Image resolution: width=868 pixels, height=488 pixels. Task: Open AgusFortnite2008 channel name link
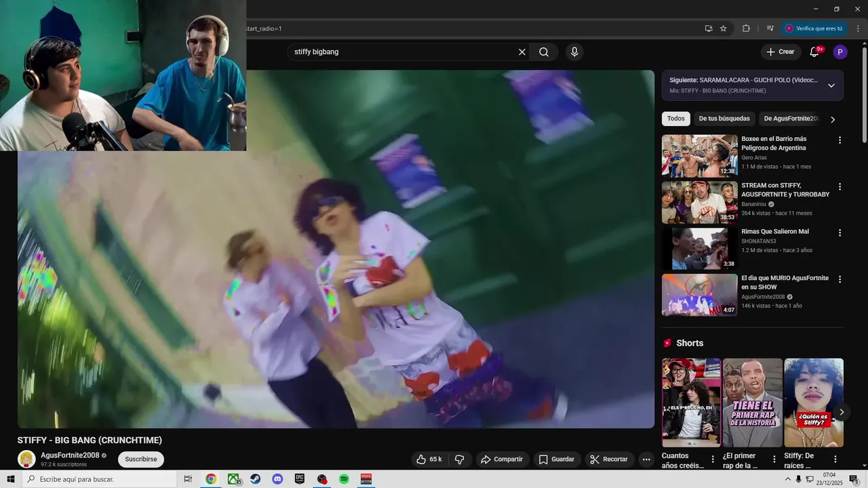pyautogui.click(x=70, y=455)
